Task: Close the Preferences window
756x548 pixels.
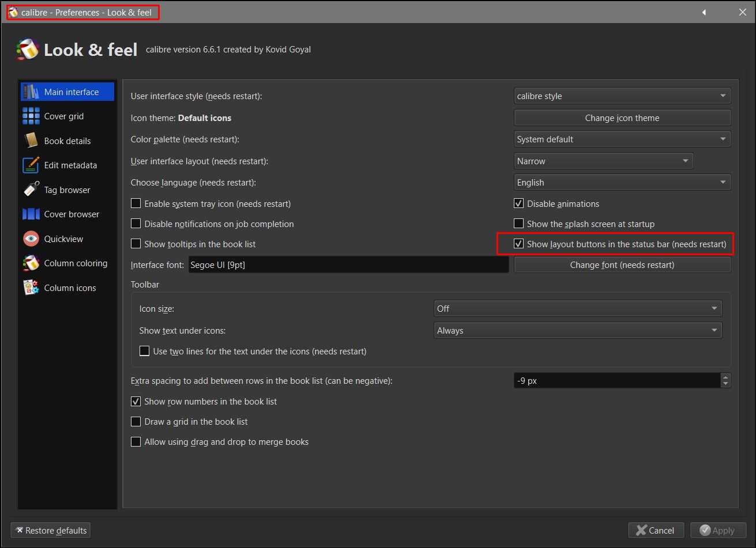Action: coord(743,12)
